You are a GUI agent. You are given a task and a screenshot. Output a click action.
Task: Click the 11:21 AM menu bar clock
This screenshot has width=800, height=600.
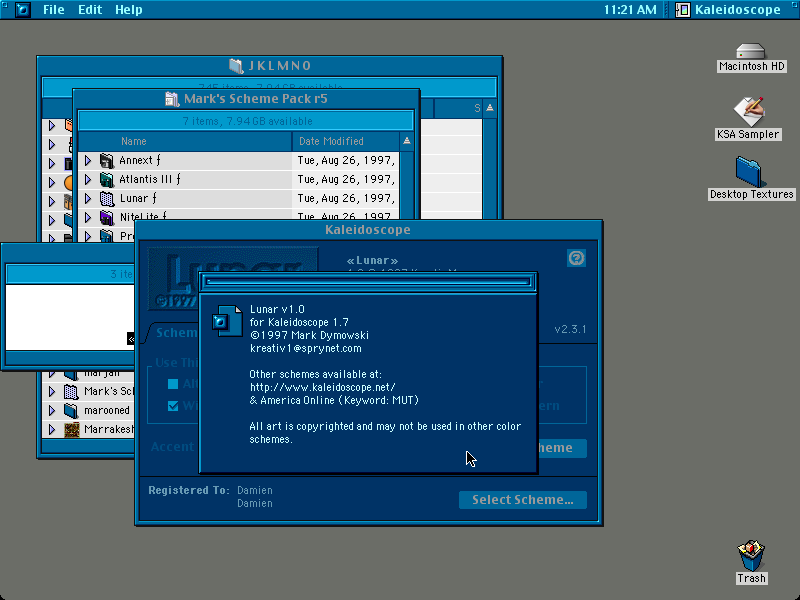[630, 10]
